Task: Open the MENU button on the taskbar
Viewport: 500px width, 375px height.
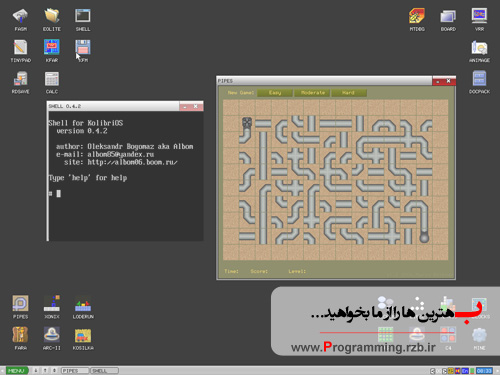Action: tap(16, 371)
